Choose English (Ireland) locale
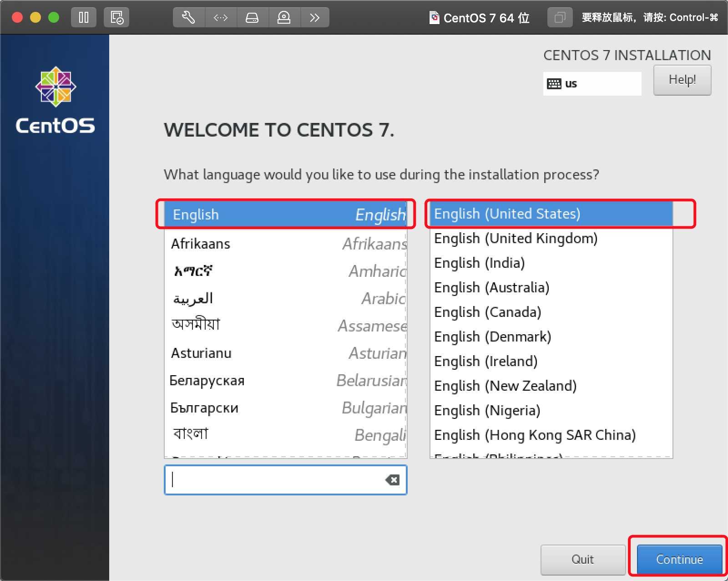This screenshot has height=581, width=728. [551, 361]
